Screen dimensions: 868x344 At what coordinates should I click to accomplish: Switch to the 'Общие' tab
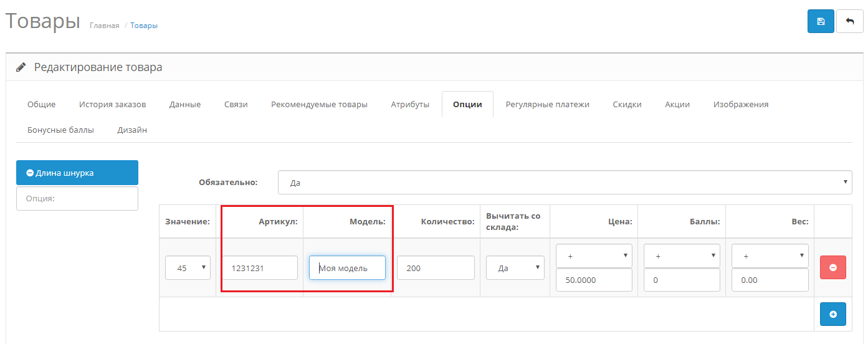pyautogui.click(x=41, y=105)
